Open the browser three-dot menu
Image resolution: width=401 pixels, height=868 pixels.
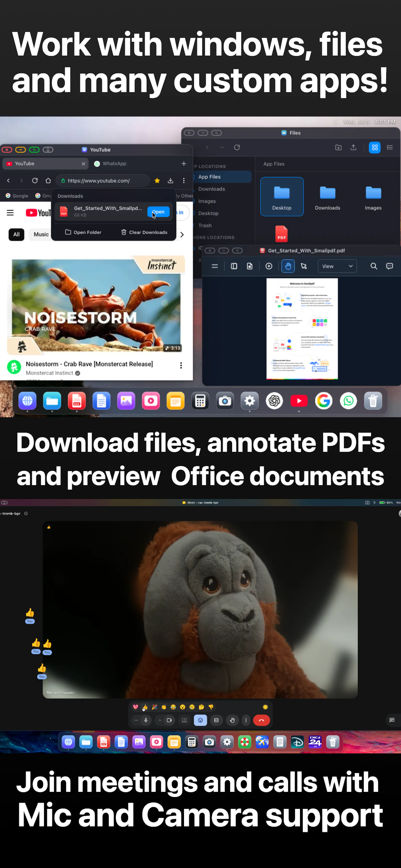(184, 181)
